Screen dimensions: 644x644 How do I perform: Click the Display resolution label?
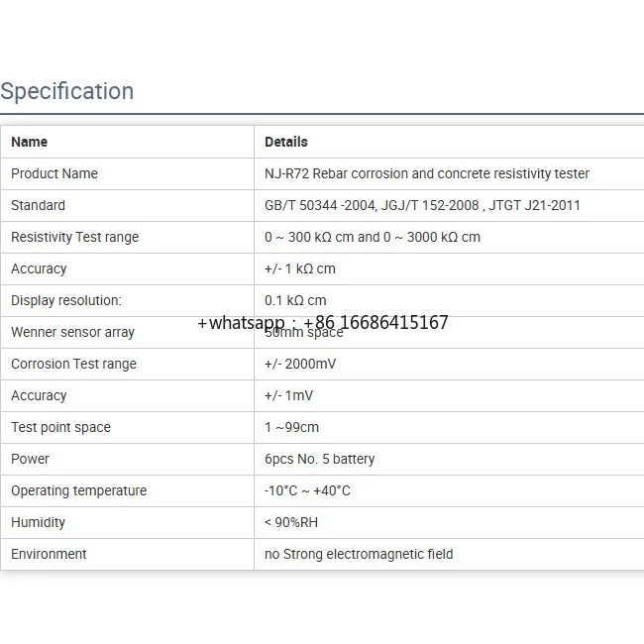66,300
